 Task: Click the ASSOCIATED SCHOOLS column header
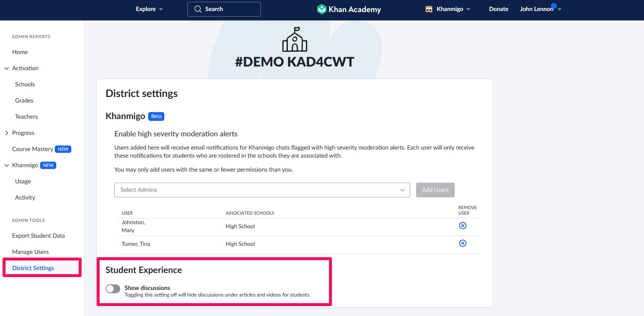coord(250,213)
